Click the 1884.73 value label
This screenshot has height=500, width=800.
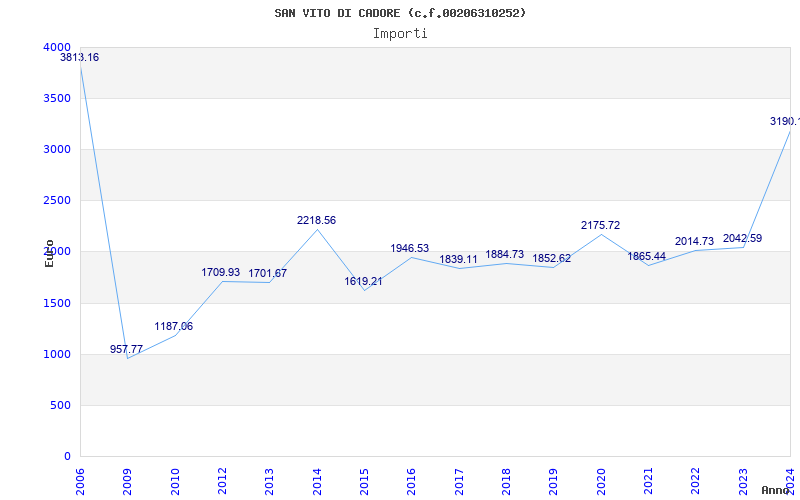(505, 255)
